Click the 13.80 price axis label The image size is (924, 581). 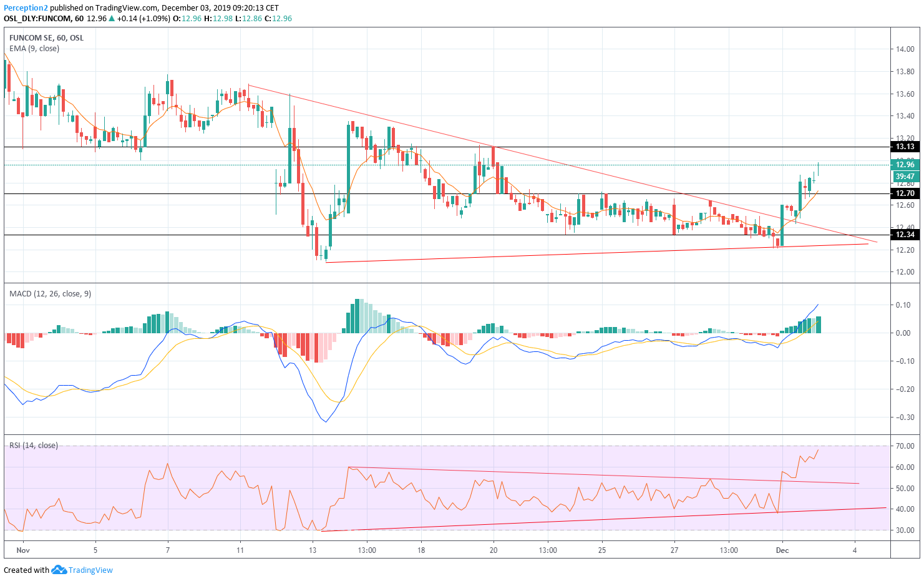click(x=905, y=72)
